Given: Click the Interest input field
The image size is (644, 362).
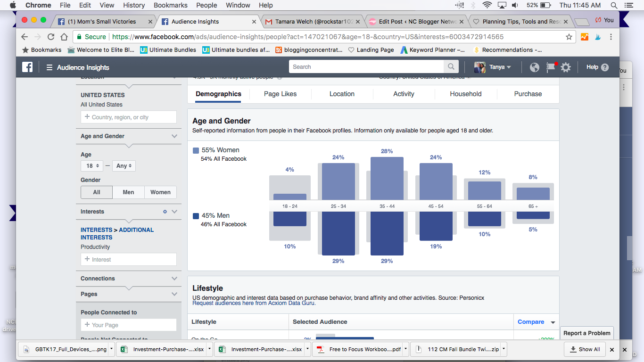Looking at the screenshot, I should pyautogui.click(x=129, y=260).
